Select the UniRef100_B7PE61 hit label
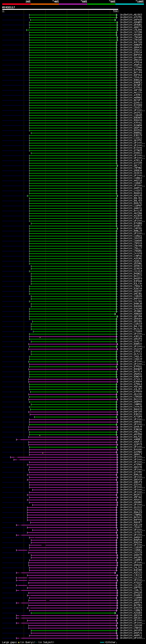The image size is (146, 644). coord(131,366)
